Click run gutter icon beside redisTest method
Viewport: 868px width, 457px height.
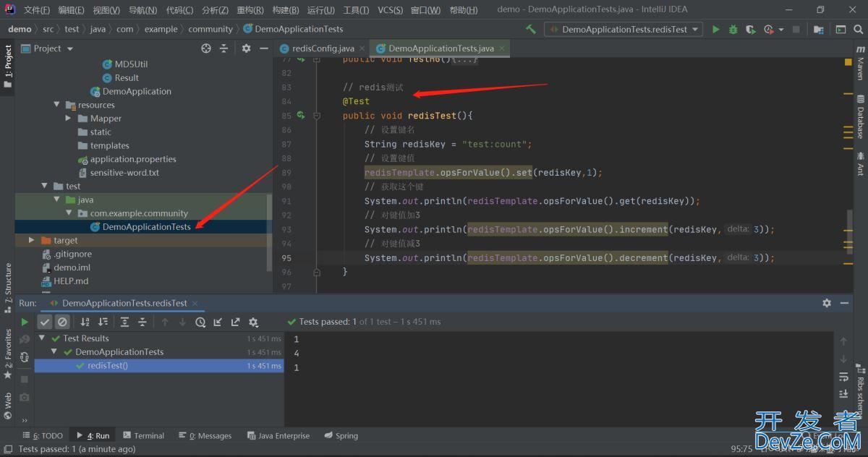301,116
